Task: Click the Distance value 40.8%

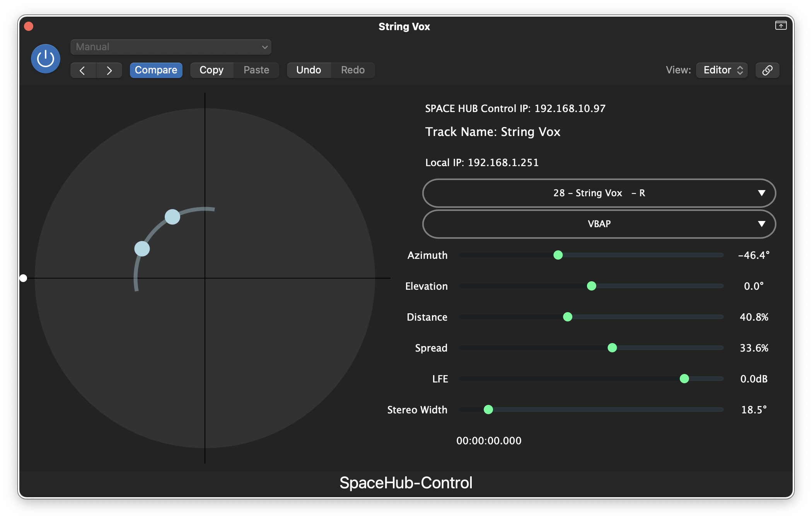Action: pyautogui.click(x=754, y=317)
